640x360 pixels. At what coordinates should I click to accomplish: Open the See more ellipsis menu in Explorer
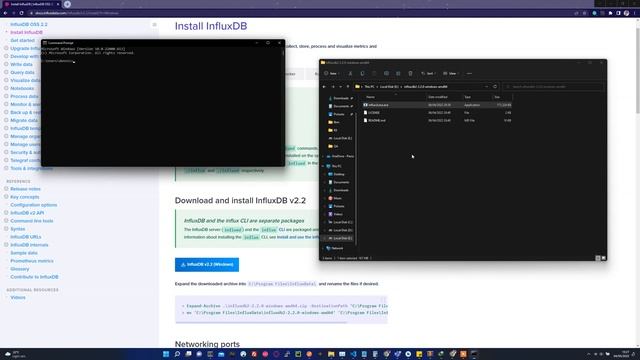pos(469,73)
